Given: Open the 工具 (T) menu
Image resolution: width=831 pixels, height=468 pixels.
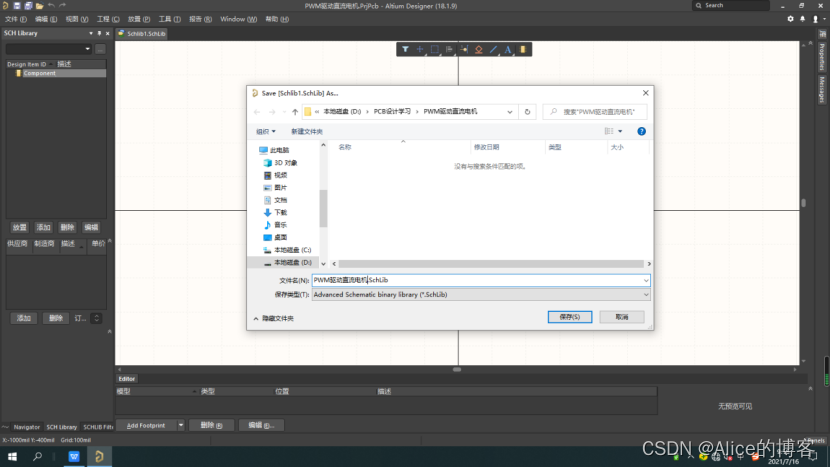Looking at the screenshot, I should click(x=170, y=19).
